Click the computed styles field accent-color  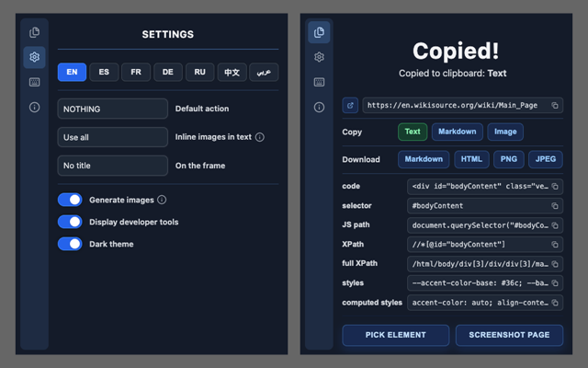(485, 303)
